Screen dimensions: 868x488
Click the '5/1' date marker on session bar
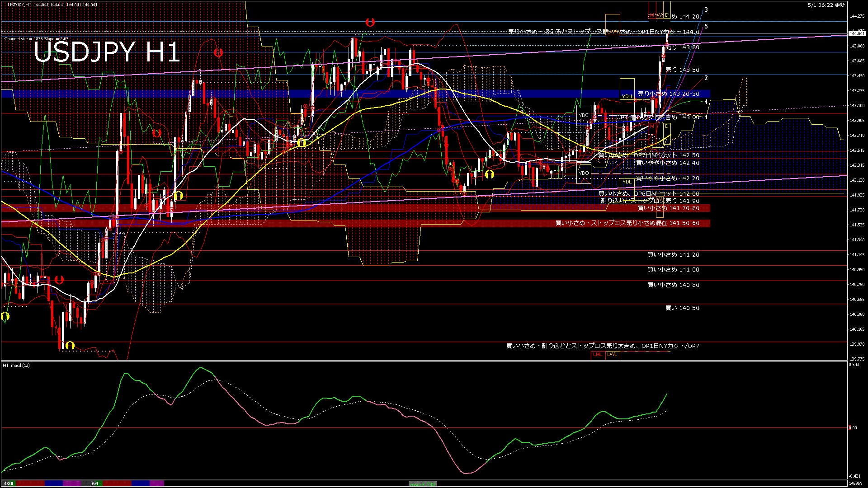95,483
